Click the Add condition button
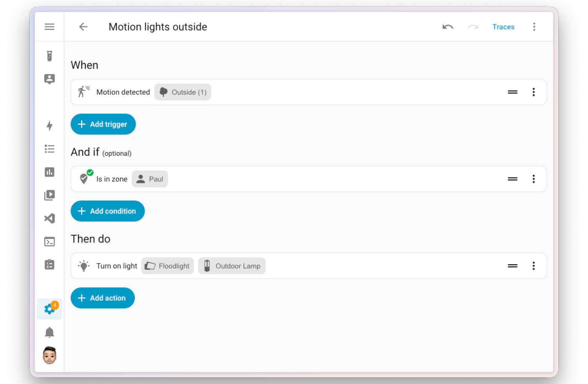 [x=107, y=211]
